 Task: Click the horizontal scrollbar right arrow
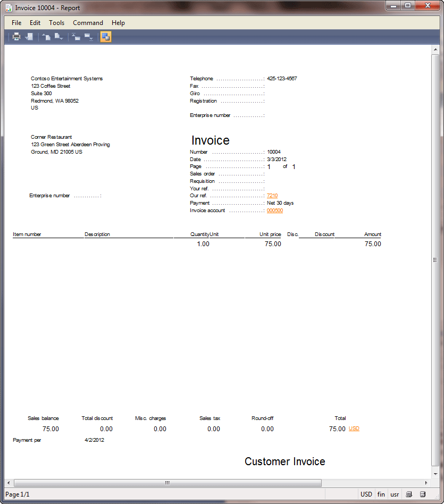click(x=426, y=483)
